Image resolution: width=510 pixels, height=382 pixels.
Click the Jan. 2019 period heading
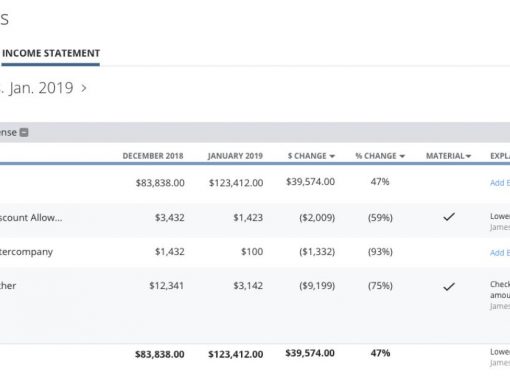[41, 88]
